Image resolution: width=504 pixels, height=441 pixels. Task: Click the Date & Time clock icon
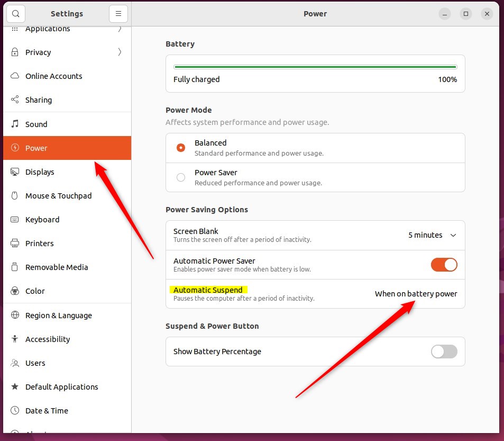coord(15,410)
